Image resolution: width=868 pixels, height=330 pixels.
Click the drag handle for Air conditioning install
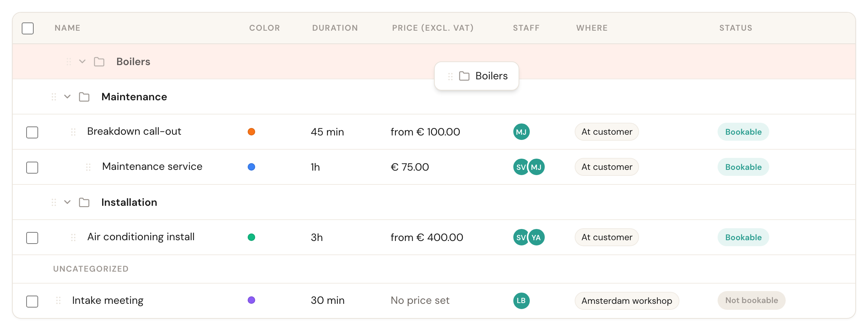[73, 238]
